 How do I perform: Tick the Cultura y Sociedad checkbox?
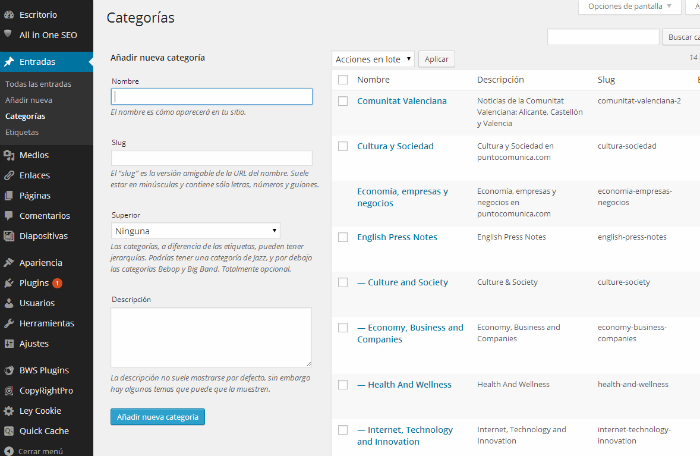coord(343,146)
